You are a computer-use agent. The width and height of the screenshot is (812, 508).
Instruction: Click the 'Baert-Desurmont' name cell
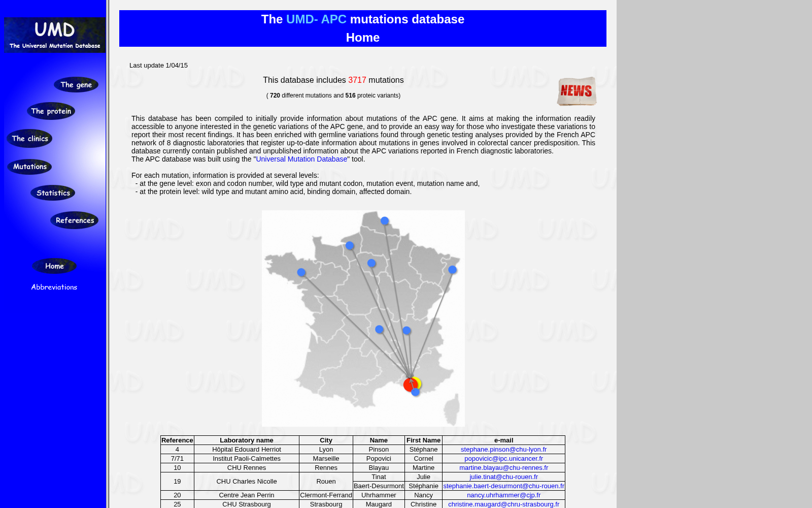(379, 486)
